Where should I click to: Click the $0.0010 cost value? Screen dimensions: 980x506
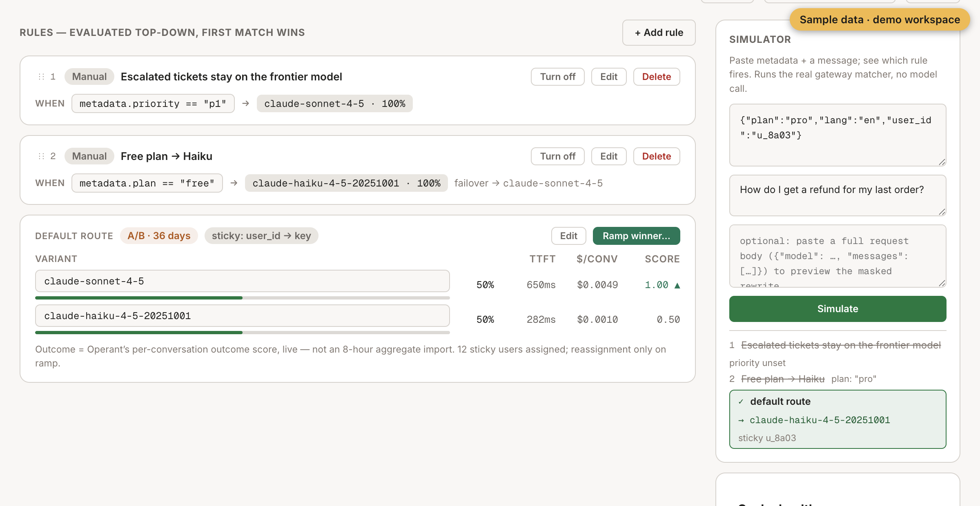597,320
